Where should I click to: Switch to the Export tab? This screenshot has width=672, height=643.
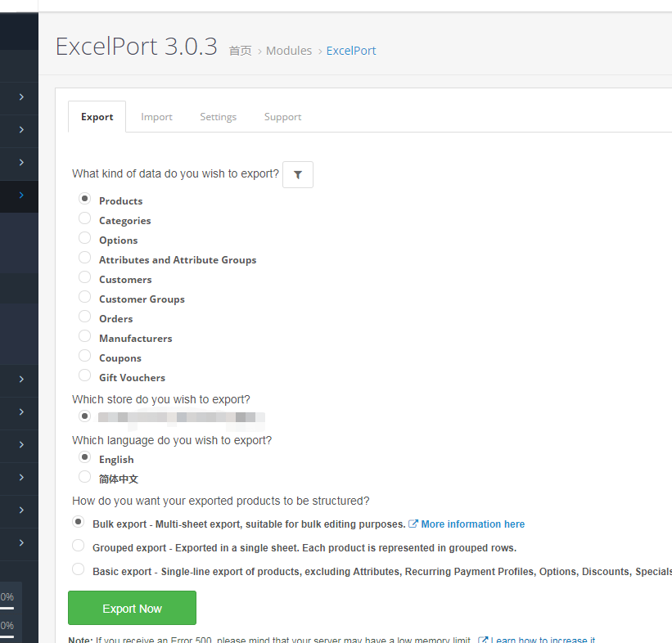(x=97, y=117)
